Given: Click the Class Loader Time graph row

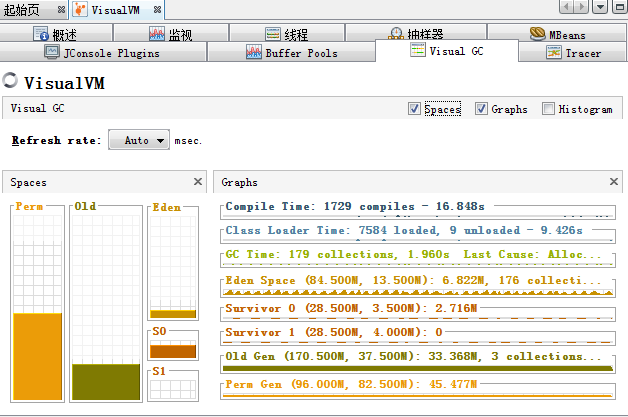Looking at the screenshot, I should click(417, 234).
